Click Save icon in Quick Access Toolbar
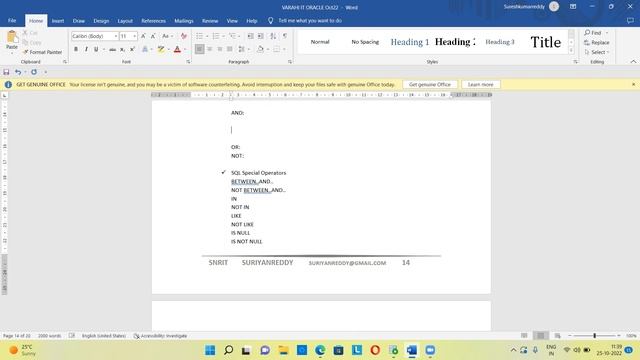This screenshot has height=360, width=640. (x=6, y=72)
